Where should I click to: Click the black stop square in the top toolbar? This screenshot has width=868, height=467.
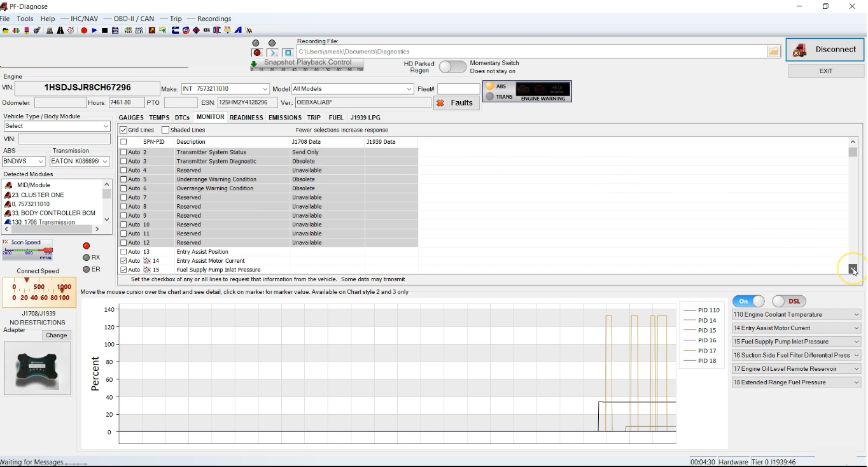[x=104, y=31]
